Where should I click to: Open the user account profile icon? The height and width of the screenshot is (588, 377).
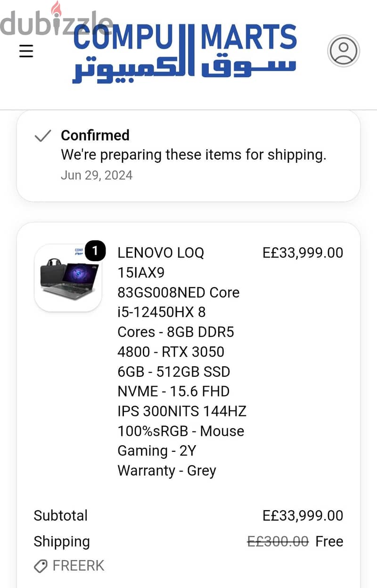[x=344, y=50]
